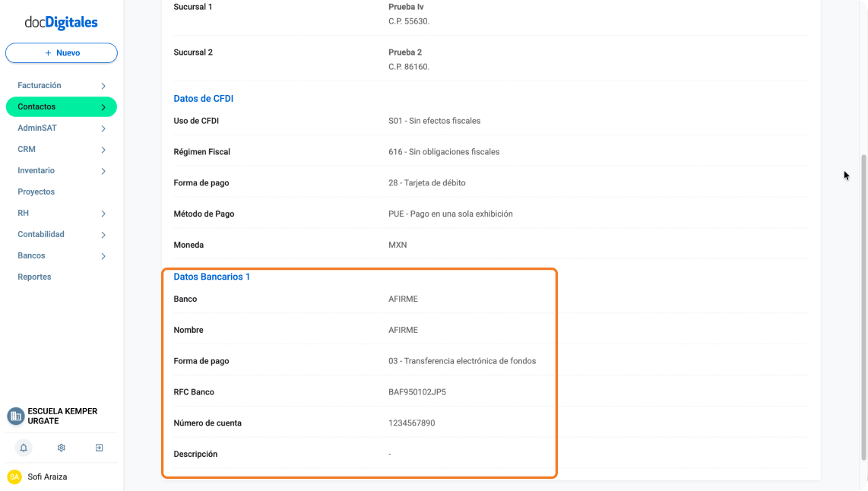Click the docDigitales logo

[x=61, y=22]
